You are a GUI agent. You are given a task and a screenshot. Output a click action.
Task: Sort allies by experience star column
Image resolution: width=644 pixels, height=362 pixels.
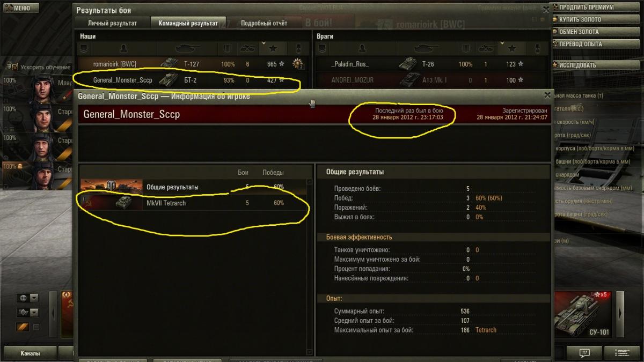point(272,49)
